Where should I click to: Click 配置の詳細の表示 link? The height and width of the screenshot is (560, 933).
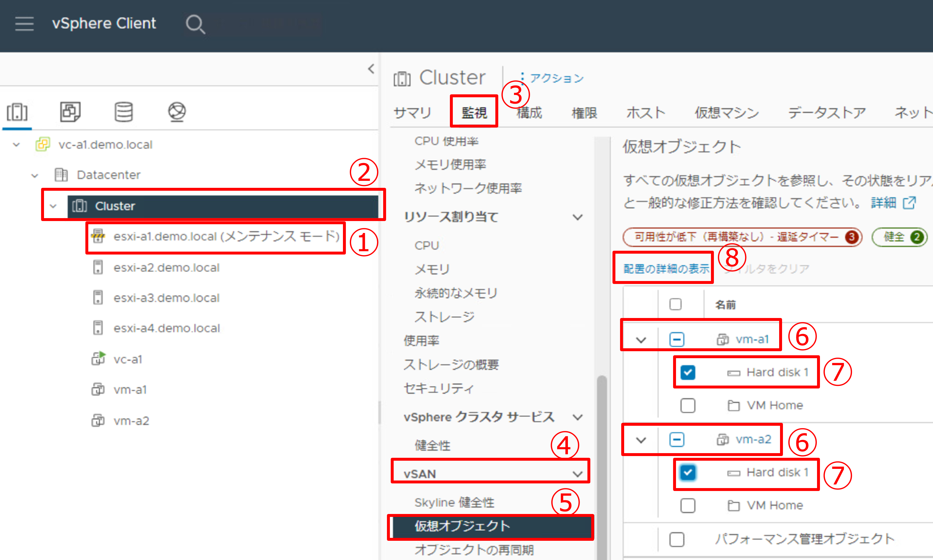[666, 269]
